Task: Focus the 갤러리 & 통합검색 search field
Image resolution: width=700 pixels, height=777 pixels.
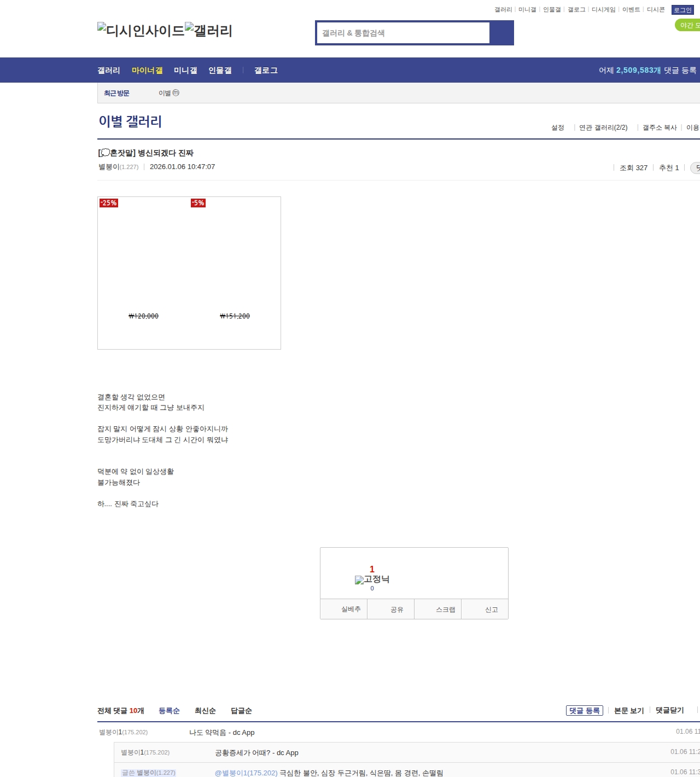Action: (x=404, y=33)
